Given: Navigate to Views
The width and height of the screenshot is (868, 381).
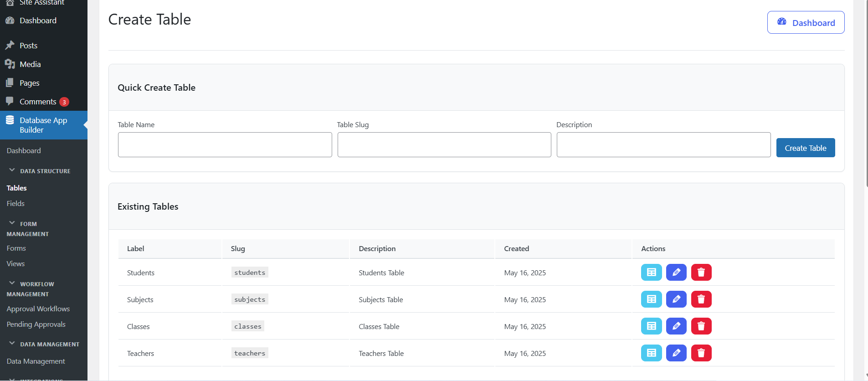Looking at the screenshot, I should click(x=15, y=263).
